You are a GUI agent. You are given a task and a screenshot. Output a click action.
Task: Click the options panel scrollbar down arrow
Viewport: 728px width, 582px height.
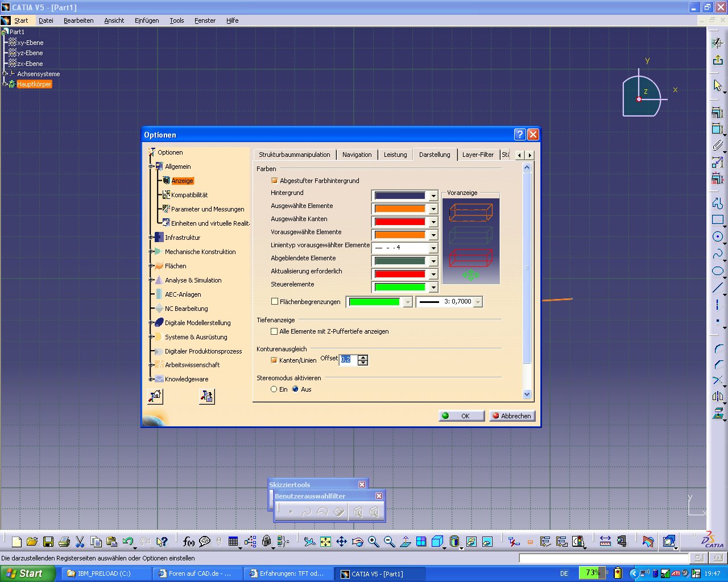527,394
